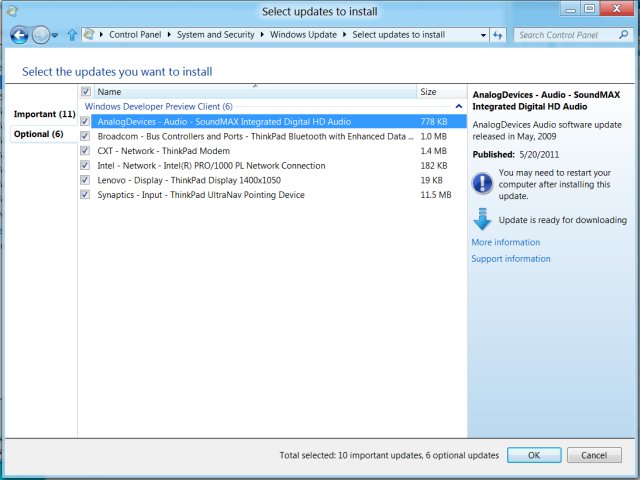Click the Total selected updates summary text
The image size is (640, 480).
[389, 455]
